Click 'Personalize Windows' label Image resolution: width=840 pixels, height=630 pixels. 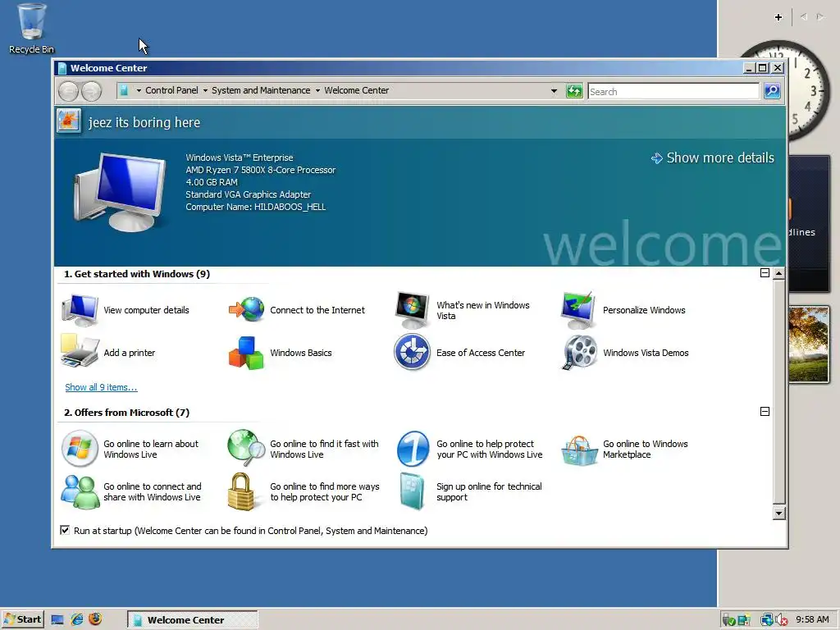tap(644, 310)
